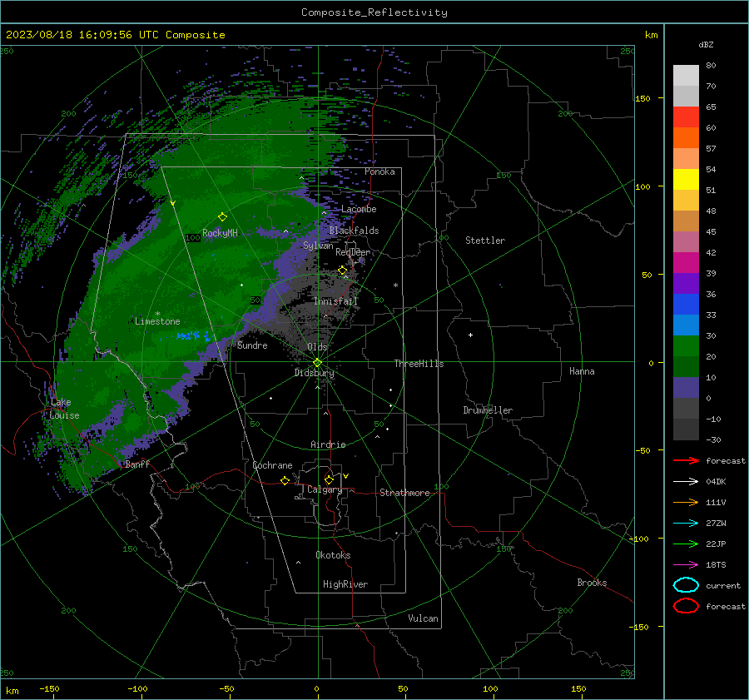The width and height of the screenshot is (749, 700).
Task: Click the Stettler town label
Action: click(x=485, y=241)
